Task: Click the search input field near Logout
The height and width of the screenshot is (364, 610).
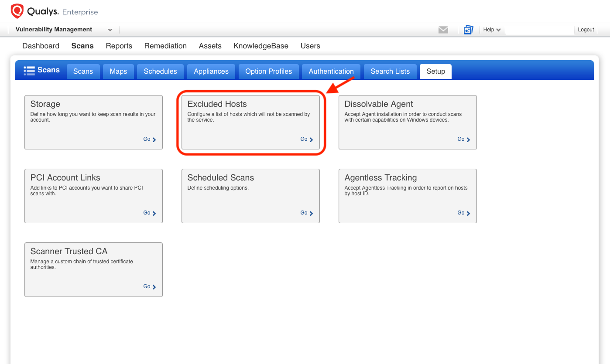Action: pos(540,30)
